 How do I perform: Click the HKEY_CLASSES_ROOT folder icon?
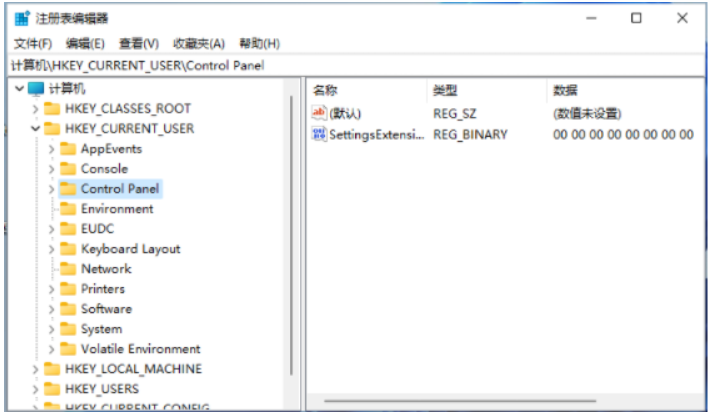click(x=52, y=108)
